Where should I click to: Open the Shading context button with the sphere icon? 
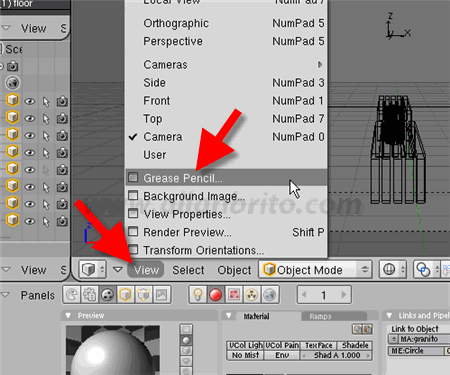(x=107, y=295)
